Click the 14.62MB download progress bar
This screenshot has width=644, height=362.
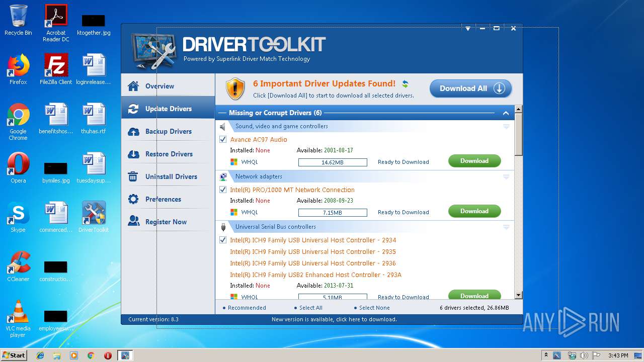pyautogui.click(x=333, y=162)
